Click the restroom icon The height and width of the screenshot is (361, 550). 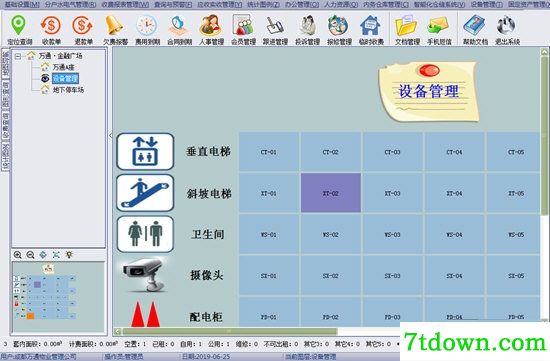[x=145, y=234]
